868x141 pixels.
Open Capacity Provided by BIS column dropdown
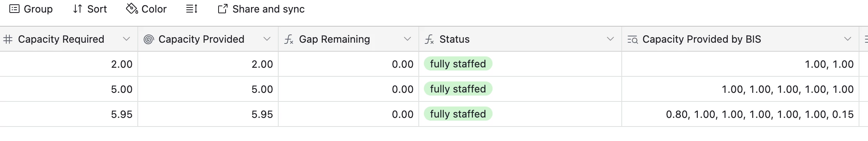pos(847,39)
